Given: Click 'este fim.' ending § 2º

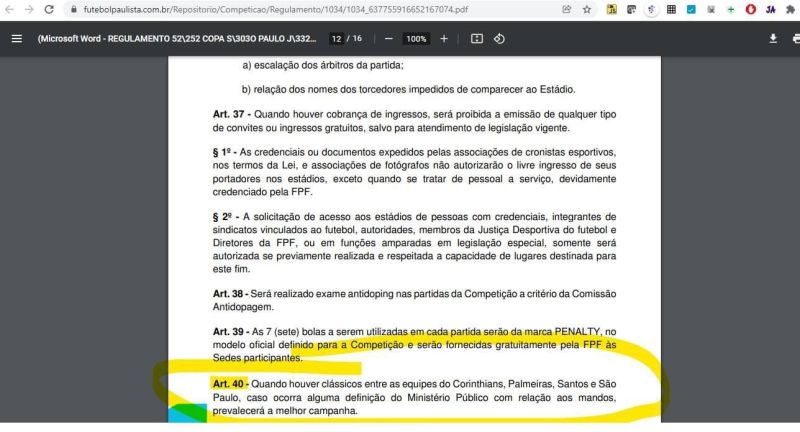Looking at the screenshot, I should coord(231,269).
